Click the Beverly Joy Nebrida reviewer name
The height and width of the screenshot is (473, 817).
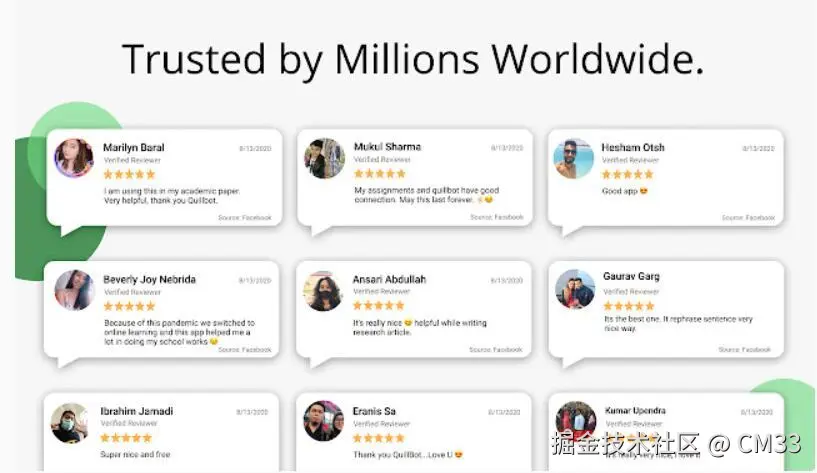(x=150, y=280)
